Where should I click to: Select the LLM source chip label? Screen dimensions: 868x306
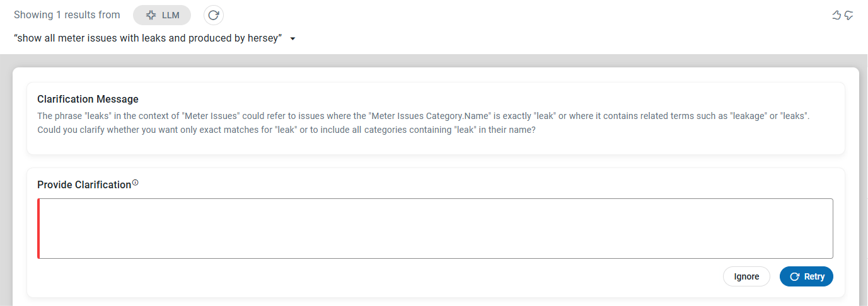[x=171, y=15]
